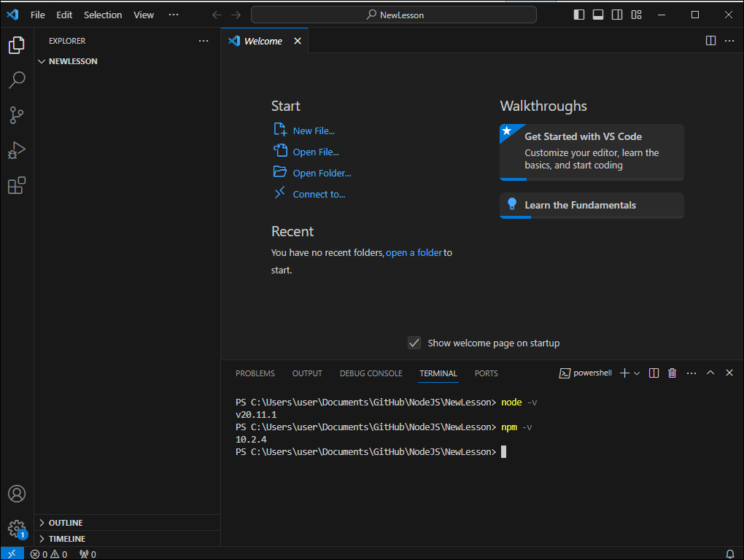Switch to the PORTS tab
744x560 pixels.
pos(486,373)
